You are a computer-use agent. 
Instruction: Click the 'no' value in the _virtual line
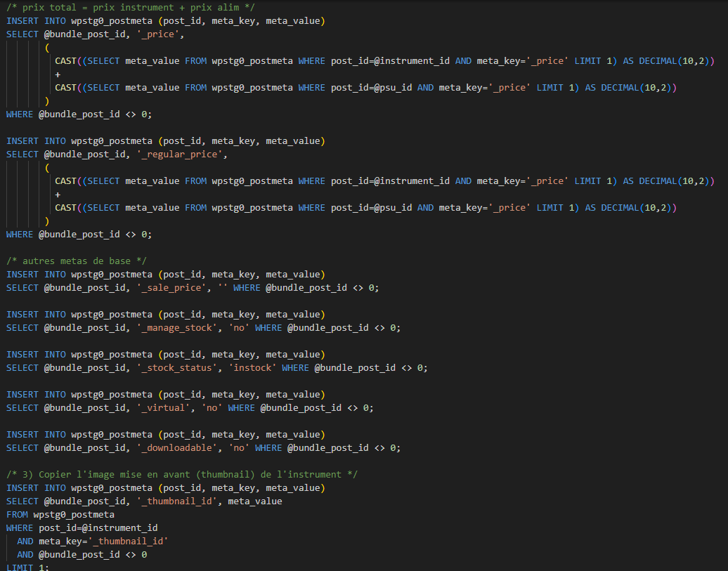pyautogui.click(x=212, y=408)
